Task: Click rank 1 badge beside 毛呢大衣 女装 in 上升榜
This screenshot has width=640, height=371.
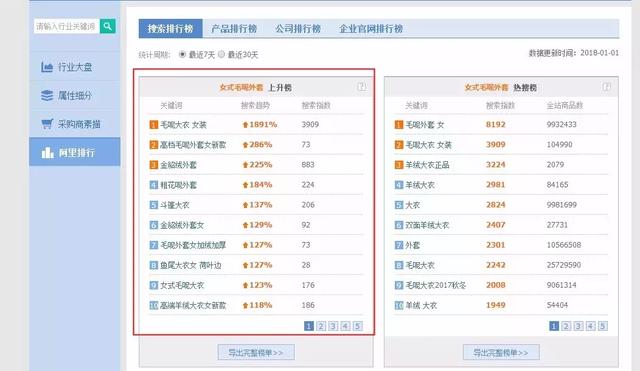Action: tap(153, 124)
